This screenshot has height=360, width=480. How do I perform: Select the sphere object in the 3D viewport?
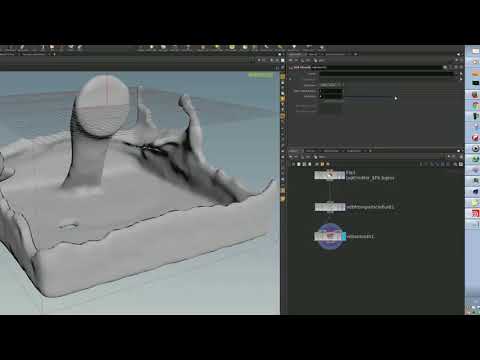tap(104, 106)
